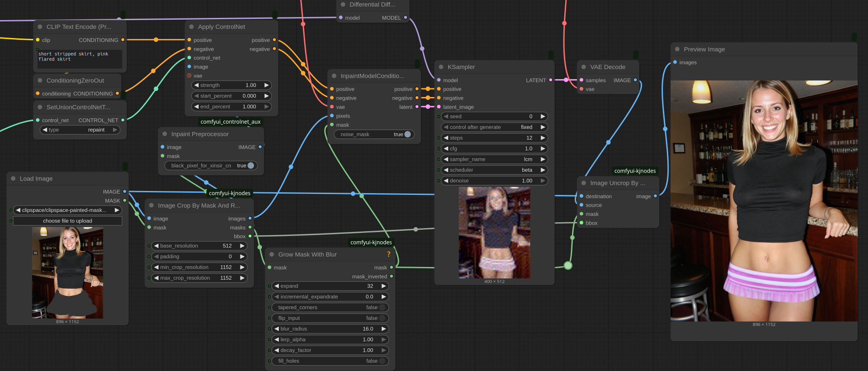
Task: Decrease the cfg value in KSampler
Action: pyautogui.click(x=446, y=149)
